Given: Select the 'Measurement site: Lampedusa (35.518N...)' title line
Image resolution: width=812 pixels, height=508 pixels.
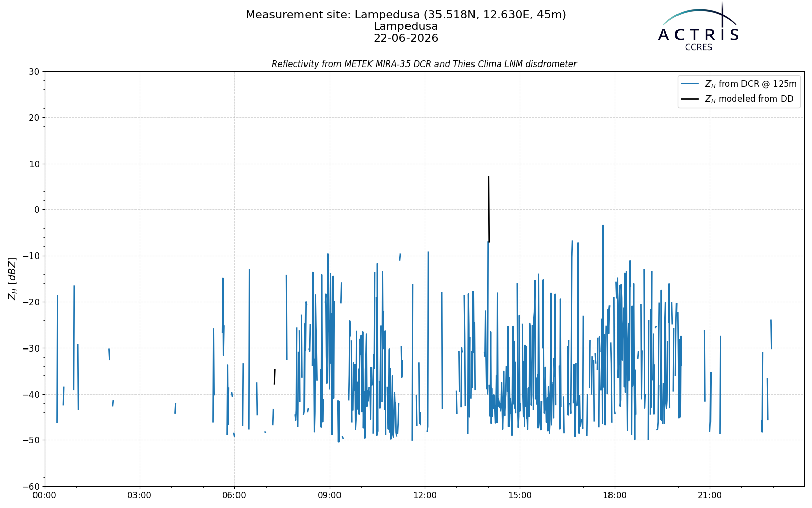Looking at the screenshot, I should (406, 15).
